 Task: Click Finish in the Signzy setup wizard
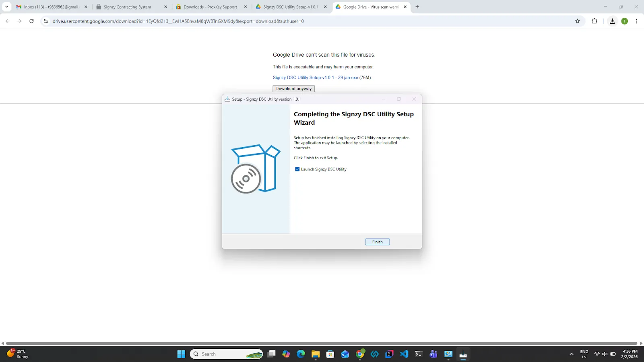(377, 242)
